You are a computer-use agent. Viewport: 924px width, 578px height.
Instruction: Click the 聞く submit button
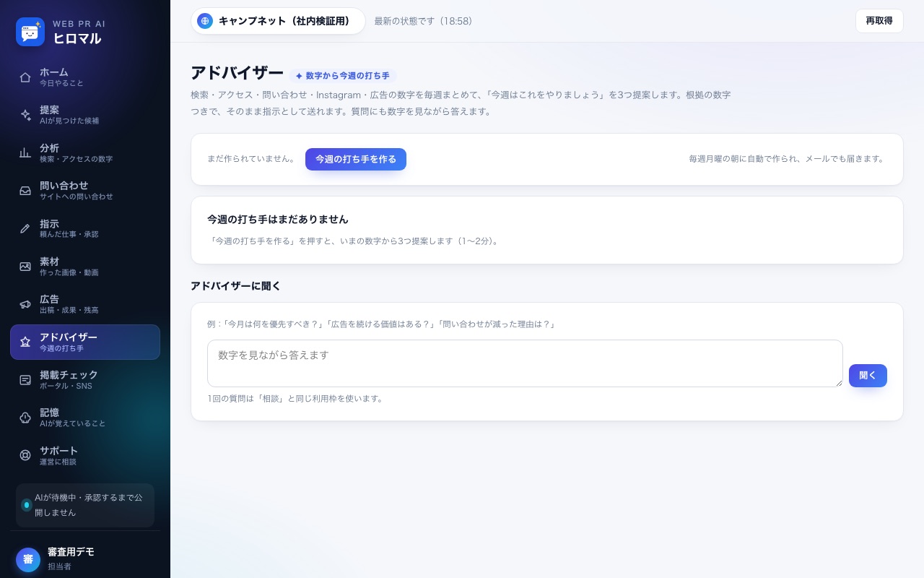point(868,376)
